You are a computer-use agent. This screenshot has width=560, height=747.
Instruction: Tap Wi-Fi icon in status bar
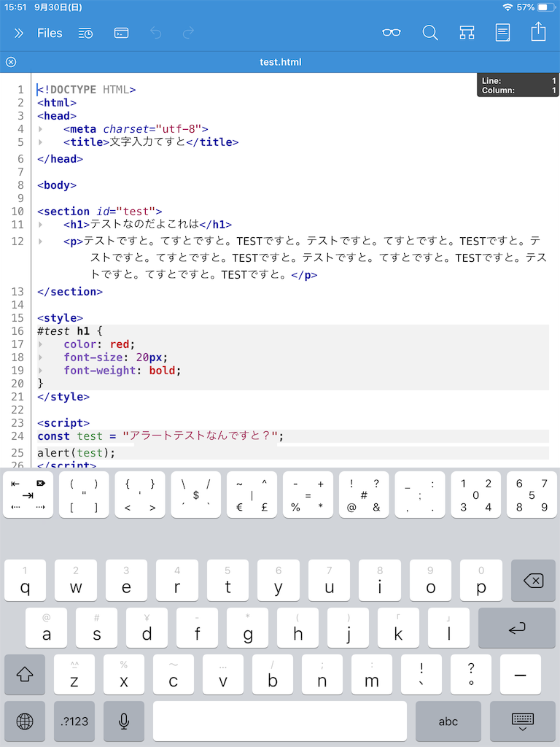pyautogui.click(x=508, y=7)
